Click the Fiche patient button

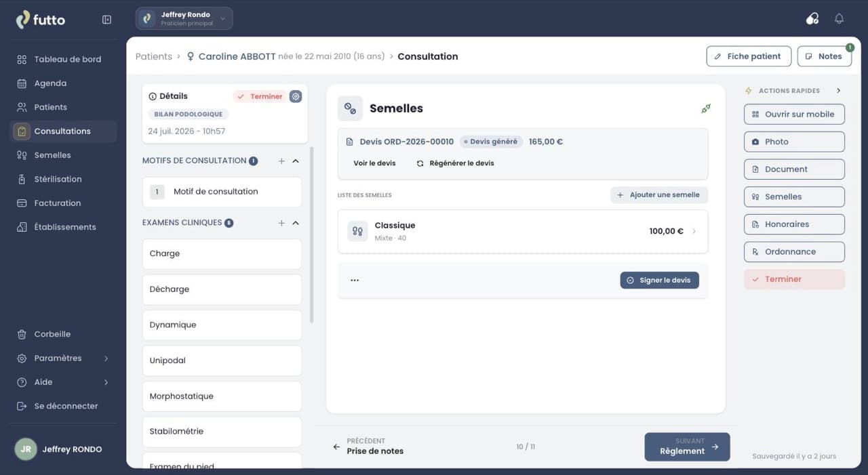(749, 56)
